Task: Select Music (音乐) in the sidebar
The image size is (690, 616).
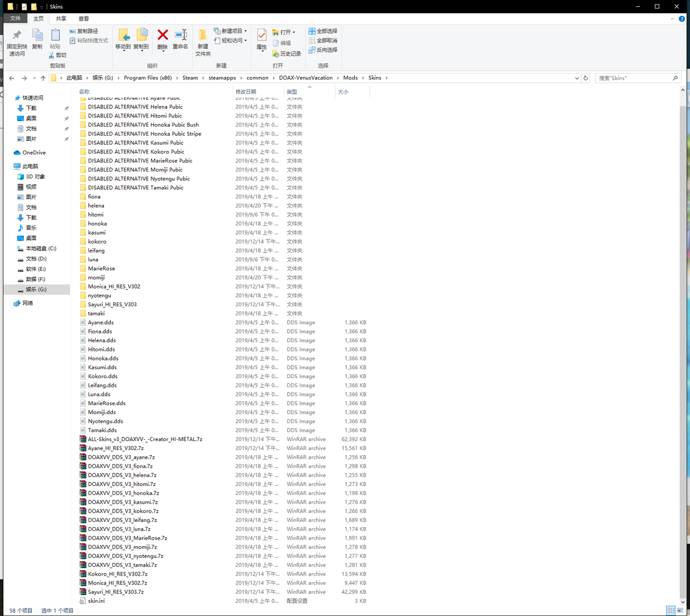Action: 31,228
